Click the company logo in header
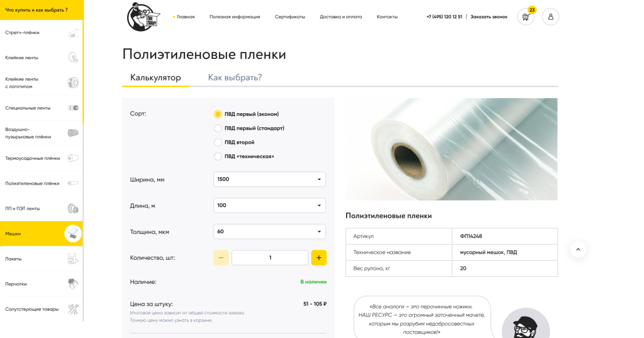Viewport: 644px width, 338px height. tap(144, 17)
